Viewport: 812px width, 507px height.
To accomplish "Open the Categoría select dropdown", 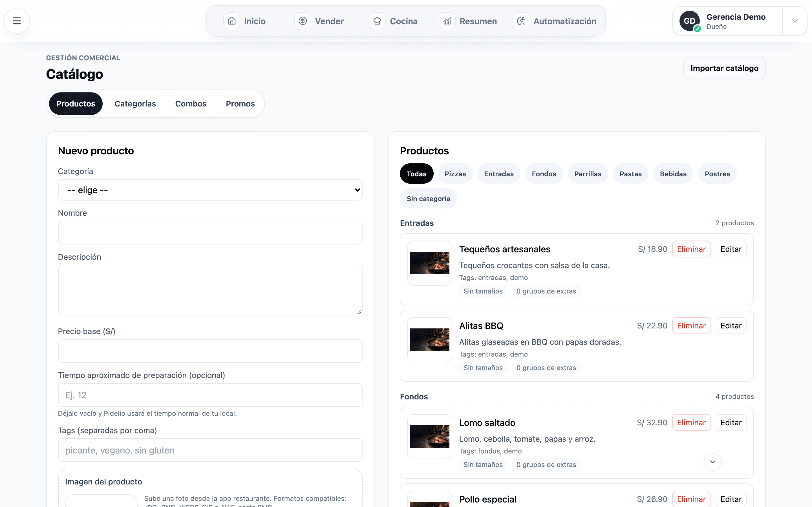I will point(210,190).
